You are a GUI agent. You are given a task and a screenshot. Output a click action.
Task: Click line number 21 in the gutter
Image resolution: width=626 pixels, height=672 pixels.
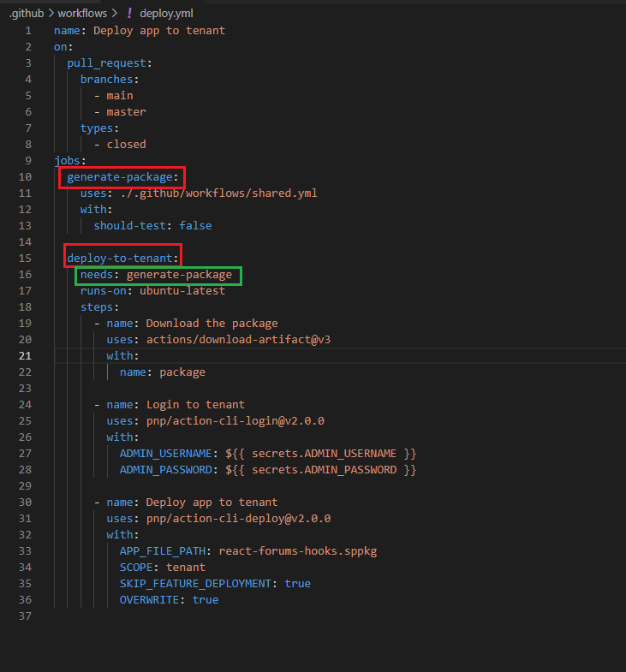point(27,356)
